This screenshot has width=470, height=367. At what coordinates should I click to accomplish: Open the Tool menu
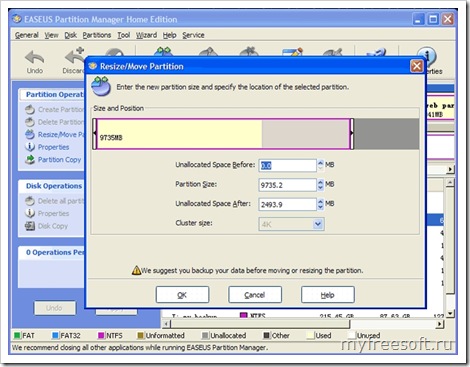pos(123,35)
